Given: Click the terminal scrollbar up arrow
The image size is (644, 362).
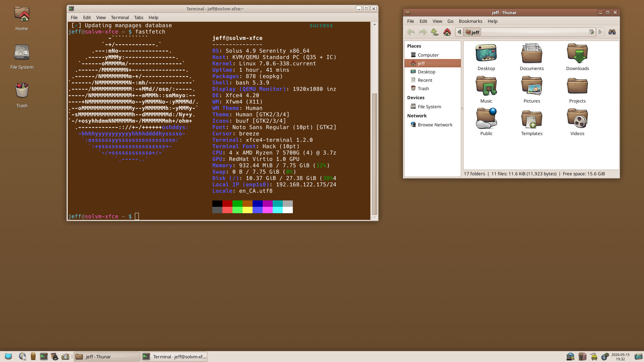Looking at the screenshot, I should point(375,24).
